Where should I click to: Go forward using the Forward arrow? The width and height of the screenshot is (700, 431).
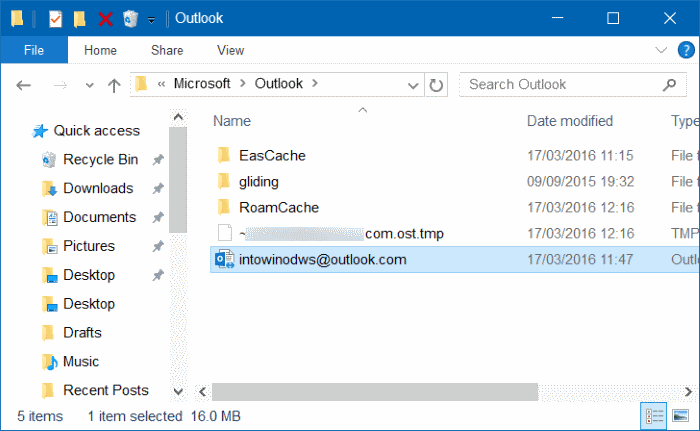[60, 85]
